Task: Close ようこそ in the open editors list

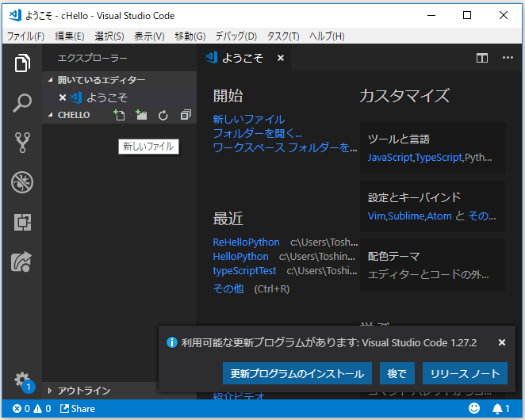Action: coord(63,97)
